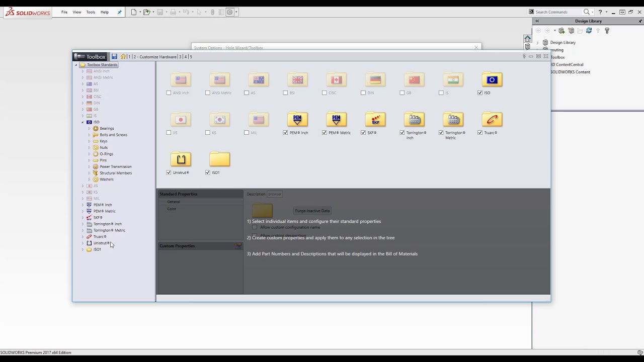644x362 pixels.
Task: Open the Torrington Metric folder icon
Action: click(x=453, y=119)
